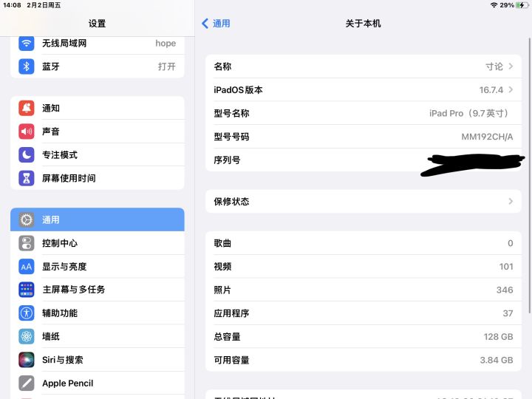This screenshot has height=399, width=532.
Task: Tap the speaker icon for 声音
Action: (x=26, y=132)
